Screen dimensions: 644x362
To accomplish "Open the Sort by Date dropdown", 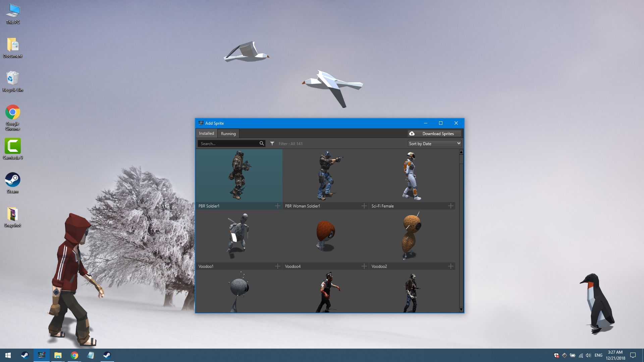I will point(434,143).
